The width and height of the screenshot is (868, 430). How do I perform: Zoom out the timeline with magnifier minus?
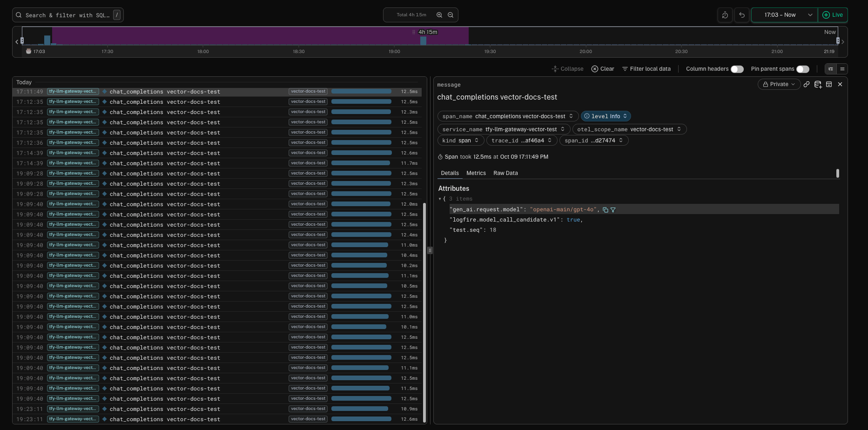coord(451,15)
